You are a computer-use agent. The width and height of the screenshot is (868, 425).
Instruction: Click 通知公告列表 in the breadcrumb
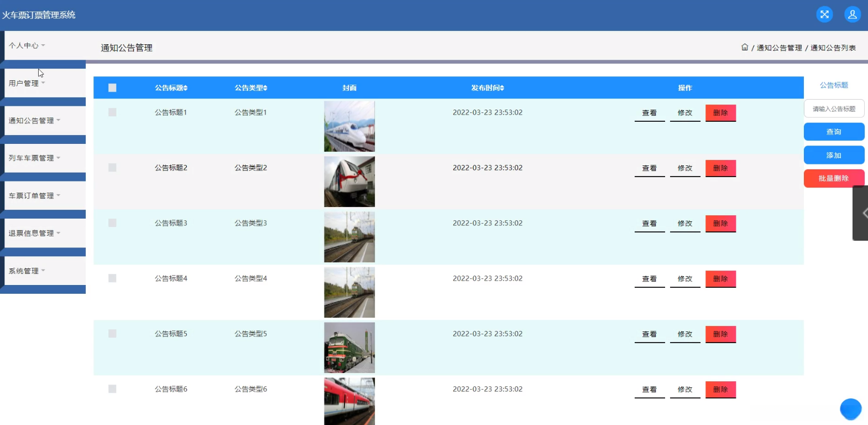click(x=833, y=48)
